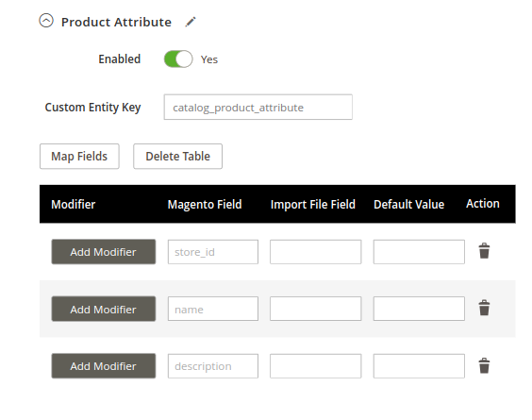Image resolution: width=532 pixels, height=420 pixels.
Task: Select the store_id Magento Field input
Action: (x=213, y=252)
